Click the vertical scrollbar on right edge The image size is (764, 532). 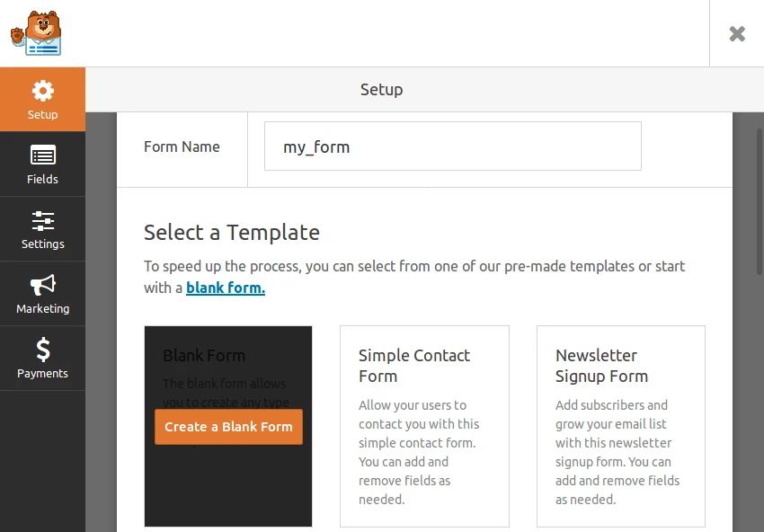[x=760, y=201]
